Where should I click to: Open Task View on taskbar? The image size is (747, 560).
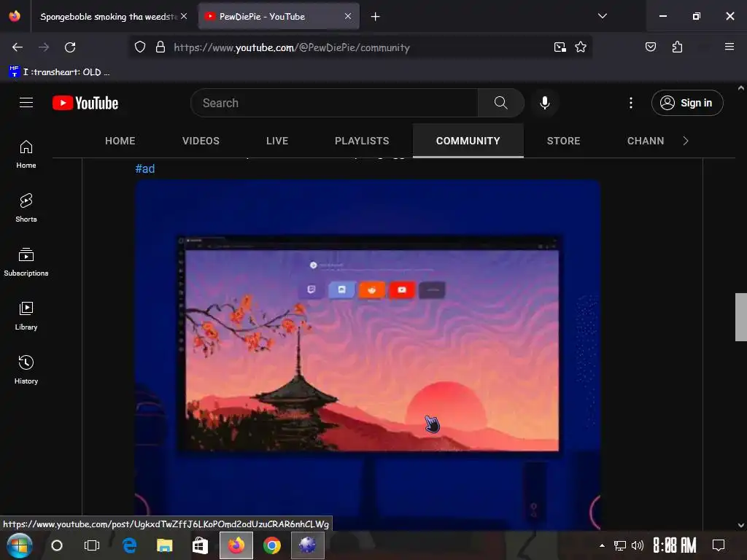pyautogui.click(x=91, y=545)
